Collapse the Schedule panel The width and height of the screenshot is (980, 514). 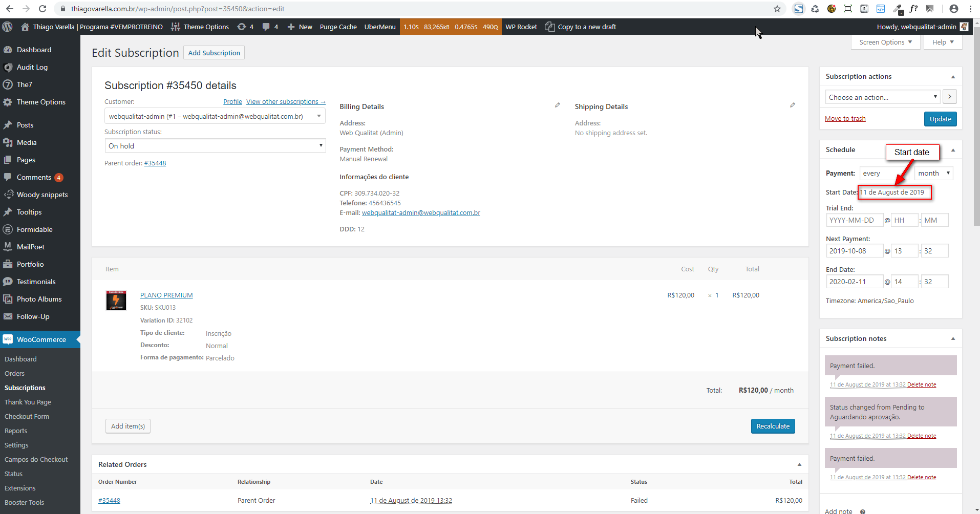point(953,150)
